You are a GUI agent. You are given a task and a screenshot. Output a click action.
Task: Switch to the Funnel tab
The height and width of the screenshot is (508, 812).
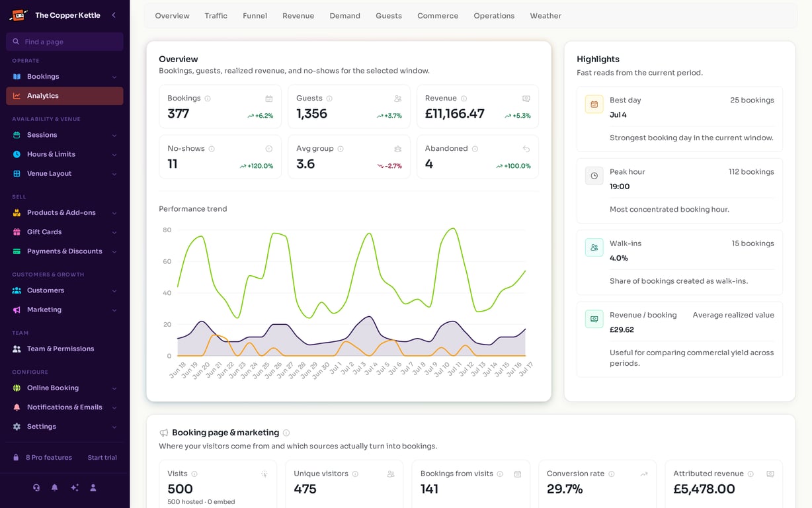pos(255,16)
